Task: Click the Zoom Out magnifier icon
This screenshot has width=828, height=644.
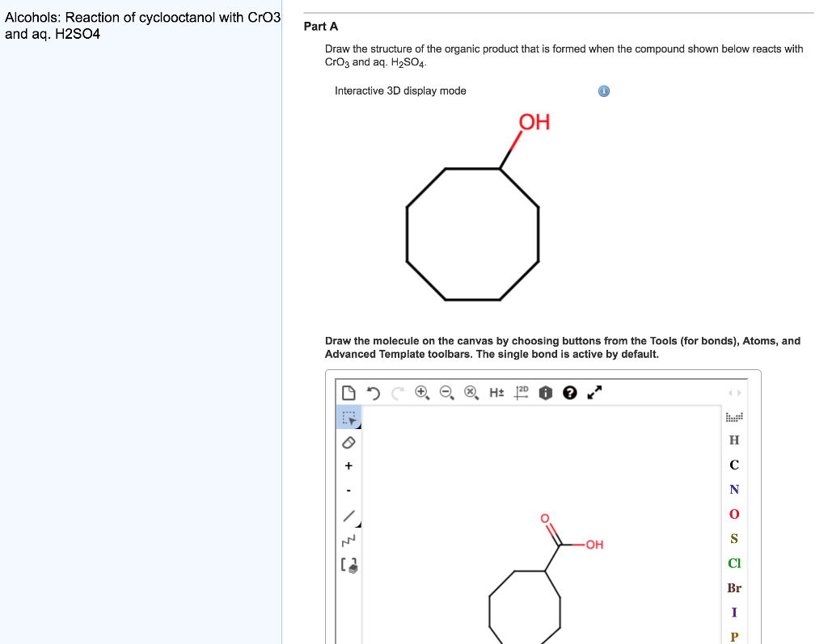Action: 445,393
